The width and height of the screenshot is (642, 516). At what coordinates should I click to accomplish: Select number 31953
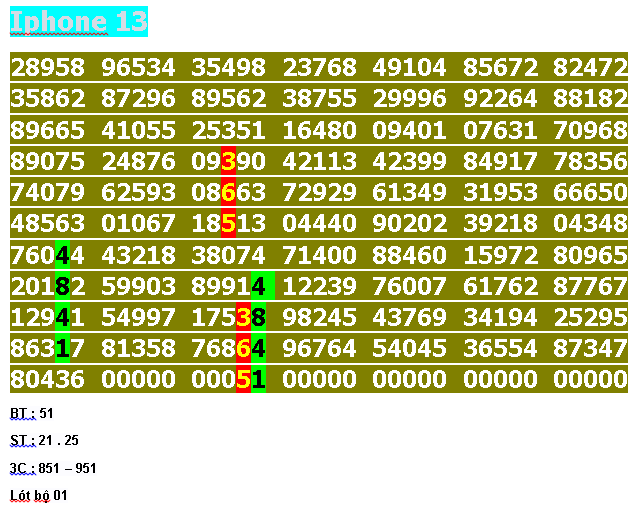pos(500,192)
